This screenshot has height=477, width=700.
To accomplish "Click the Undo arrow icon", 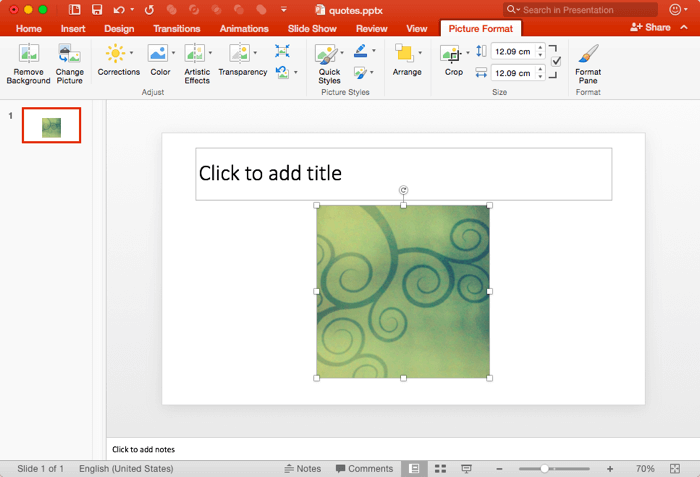I will 119,10.
